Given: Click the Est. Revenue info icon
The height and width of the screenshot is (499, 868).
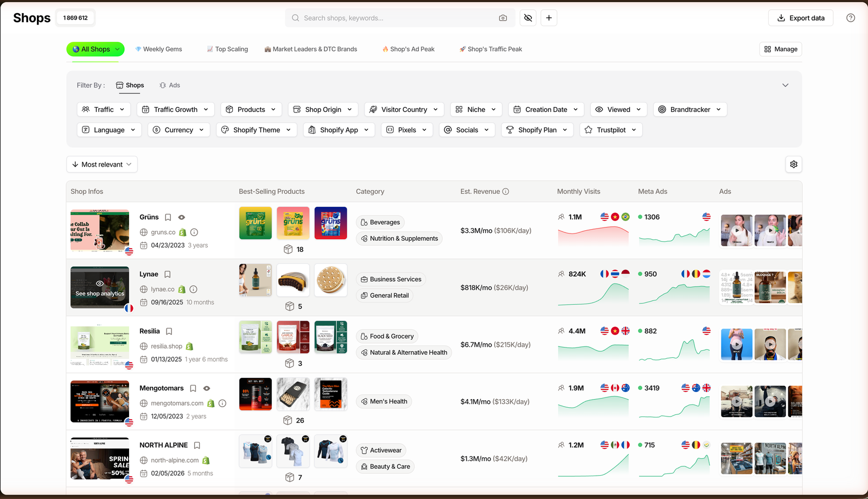Looking at the screenshot, I should 506,192.
